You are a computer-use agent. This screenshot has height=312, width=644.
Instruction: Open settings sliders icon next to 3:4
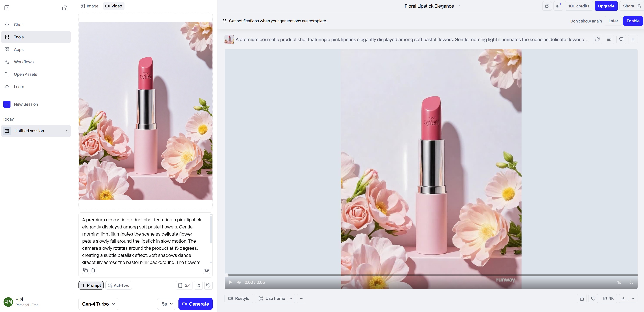tap(198, 285)
